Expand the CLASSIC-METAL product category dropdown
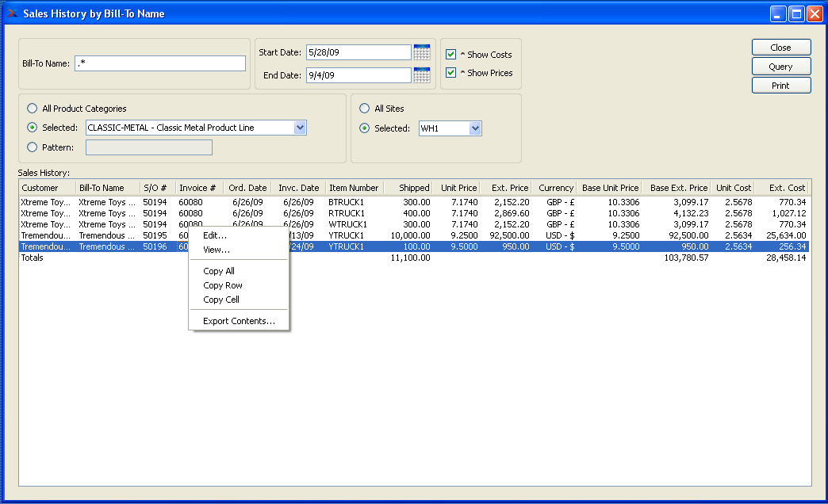 pyautogui.click(x=299, y=128)
